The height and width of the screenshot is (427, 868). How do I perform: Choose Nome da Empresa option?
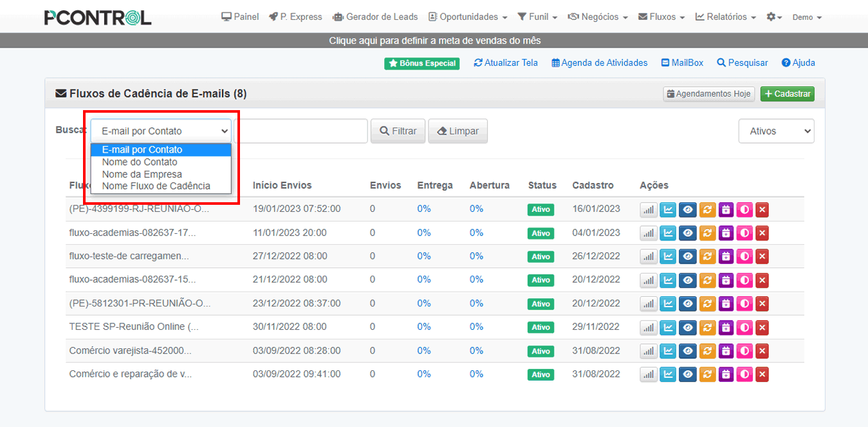coord(161,174)
